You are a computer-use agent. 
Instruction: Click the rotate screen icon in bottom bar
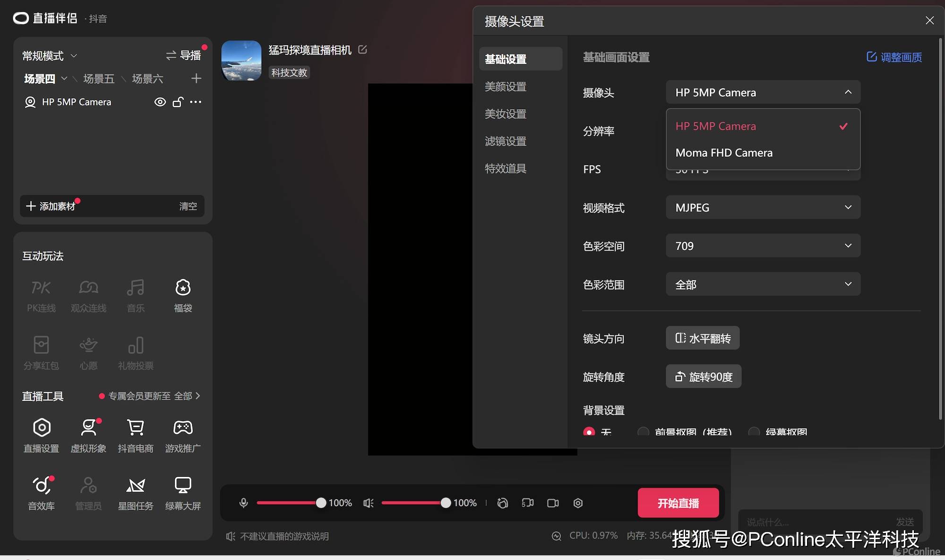pos(503,503)
